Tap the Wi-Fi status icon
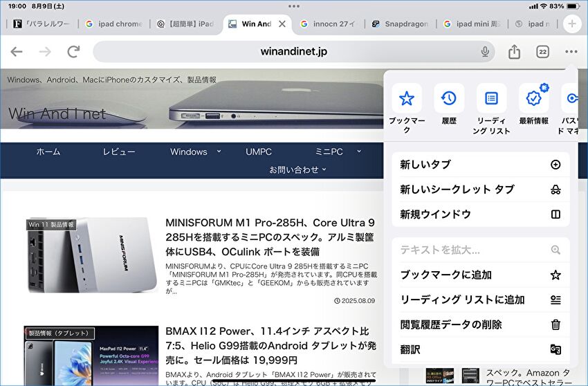588x386 pixels. click(544, 6)
